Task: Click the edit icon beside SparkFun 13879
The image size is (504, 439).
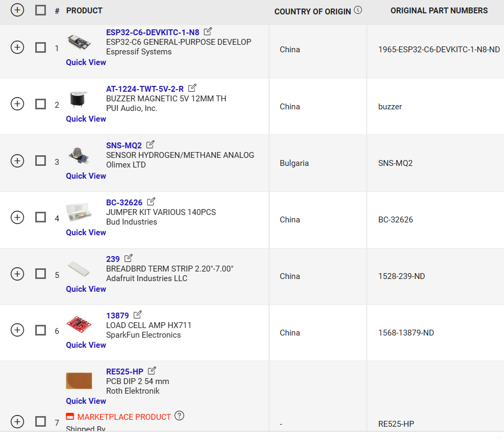Action: pos(138,315)
